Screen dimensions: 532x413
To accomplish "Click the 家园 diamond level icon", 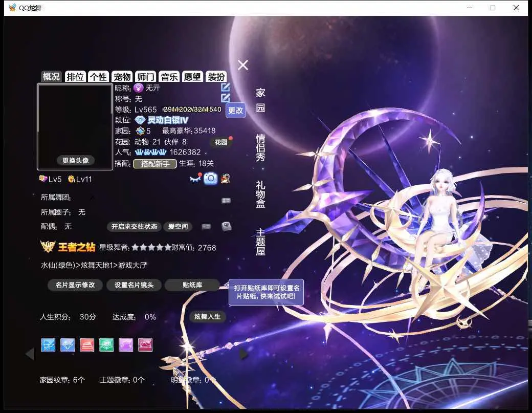I will pos(140,131).
